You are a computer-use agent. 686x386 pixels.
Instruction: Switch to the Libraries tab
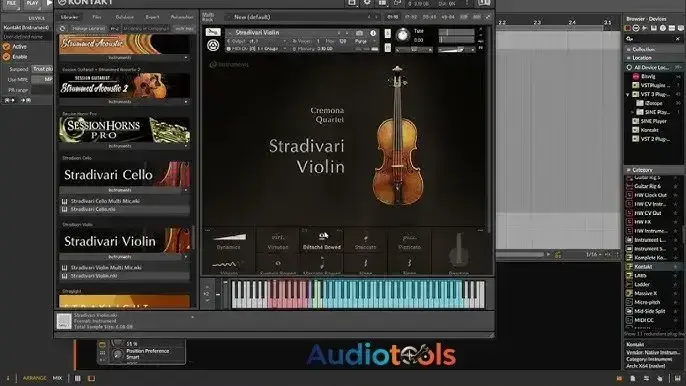(69, 17)
